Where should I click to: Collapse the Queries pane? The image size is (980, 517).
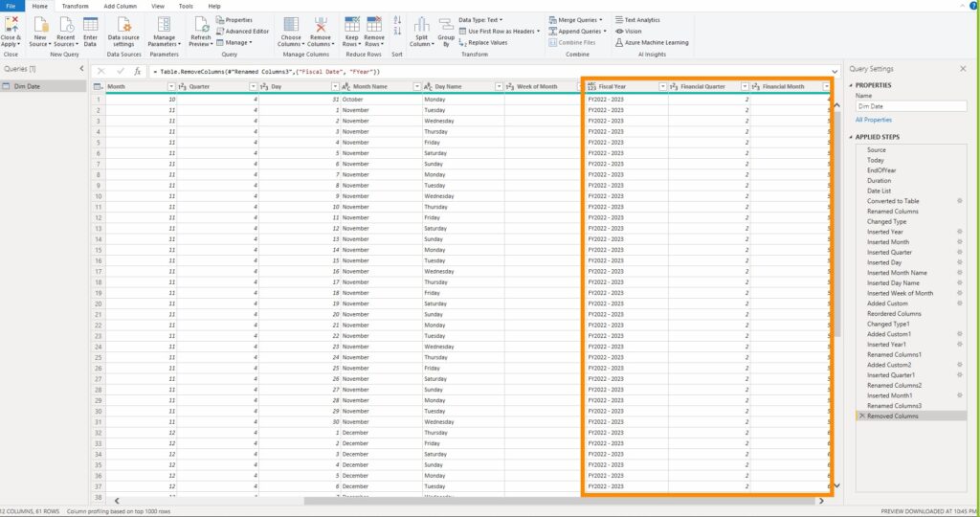pyautogui.click(x=81, y=69)
